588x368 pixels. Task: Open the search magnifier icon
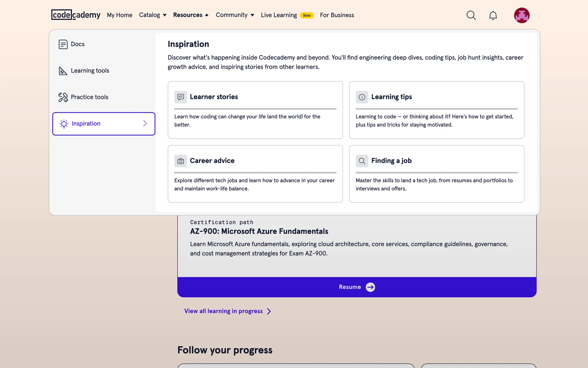471,15
